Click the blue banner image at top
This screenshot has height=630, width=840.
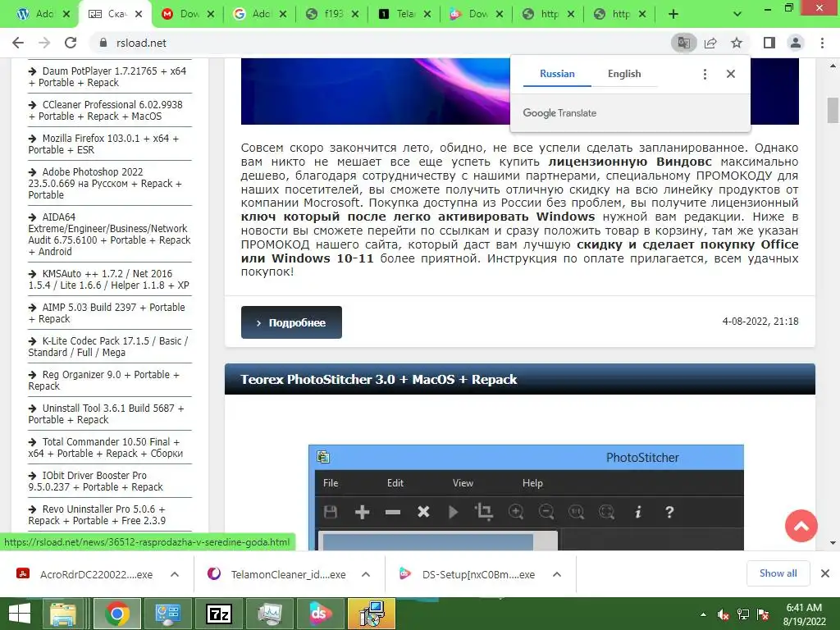click(x=375, y=91)
